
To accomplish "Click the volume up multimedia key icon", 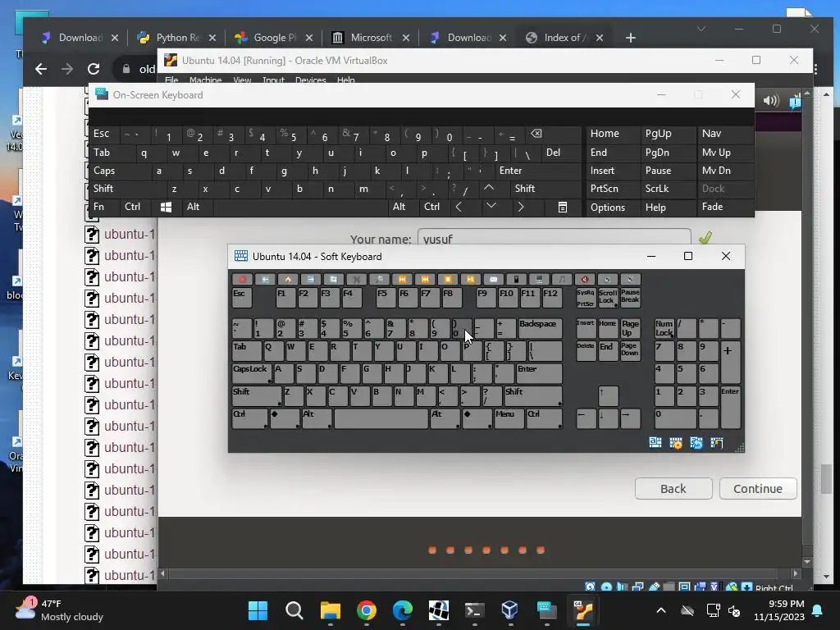I will click(x=630, y=279).
